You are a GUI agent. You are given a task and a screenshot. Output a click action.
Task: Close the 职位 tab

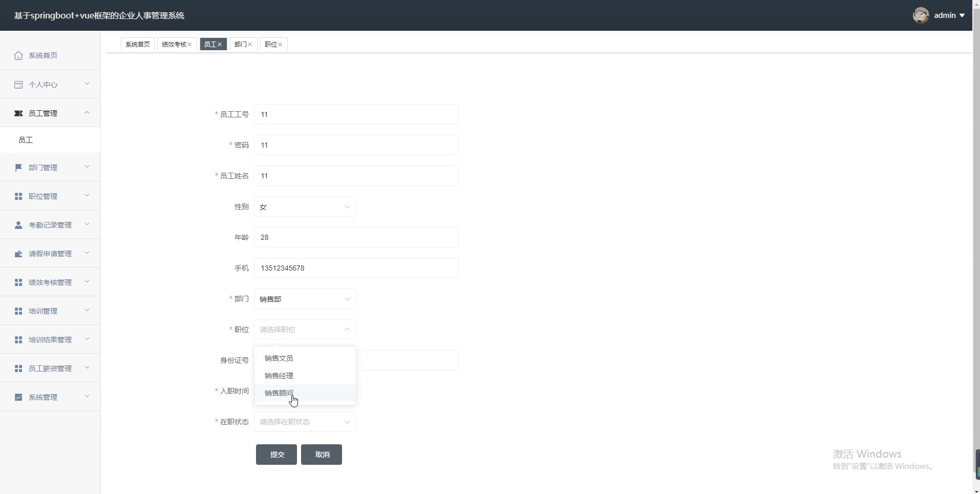tap(280, 45)
